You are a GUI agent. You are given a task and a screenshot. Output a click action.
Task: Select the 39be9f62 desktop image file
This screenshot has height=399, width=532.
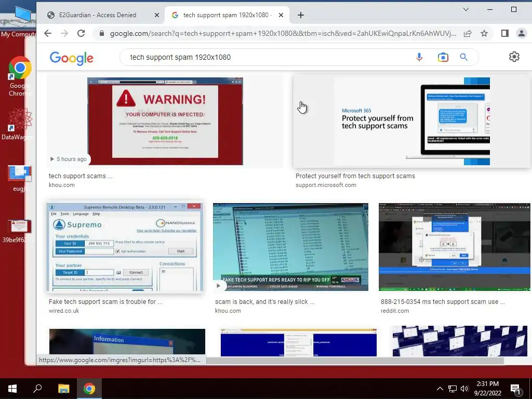pos(18,231)
